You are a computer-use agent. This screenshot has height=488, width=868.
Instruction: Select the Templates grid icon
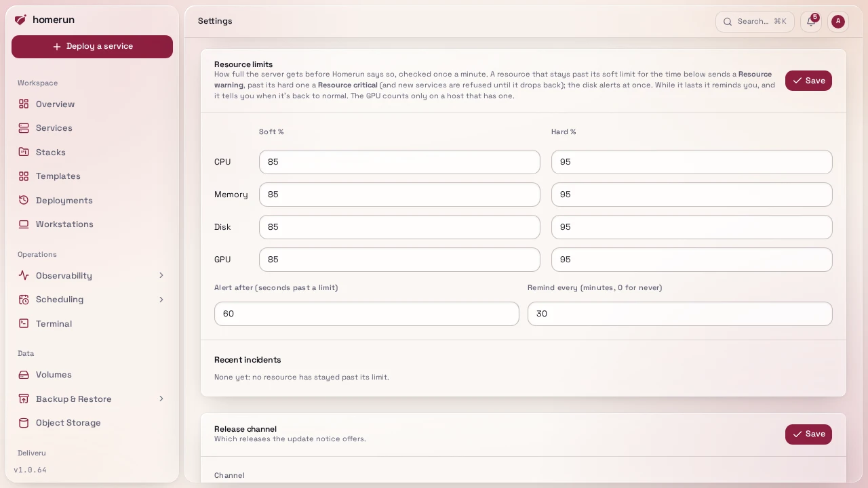(24, 176)
